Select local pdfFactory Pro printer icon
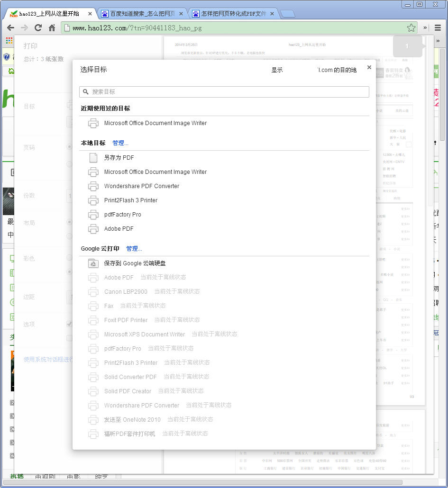The image size is (448, 488). click(93, 215)
